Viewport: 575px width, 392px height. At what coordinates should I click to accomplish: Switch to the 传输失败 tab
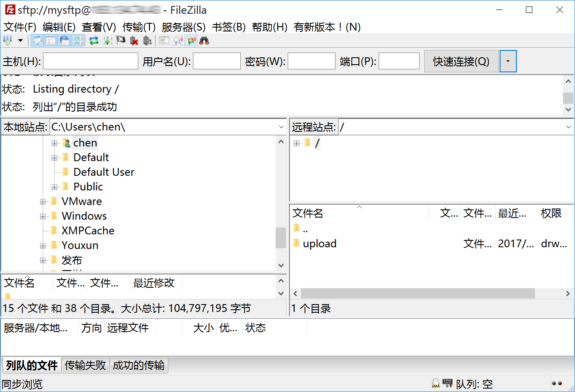point(85,365)
